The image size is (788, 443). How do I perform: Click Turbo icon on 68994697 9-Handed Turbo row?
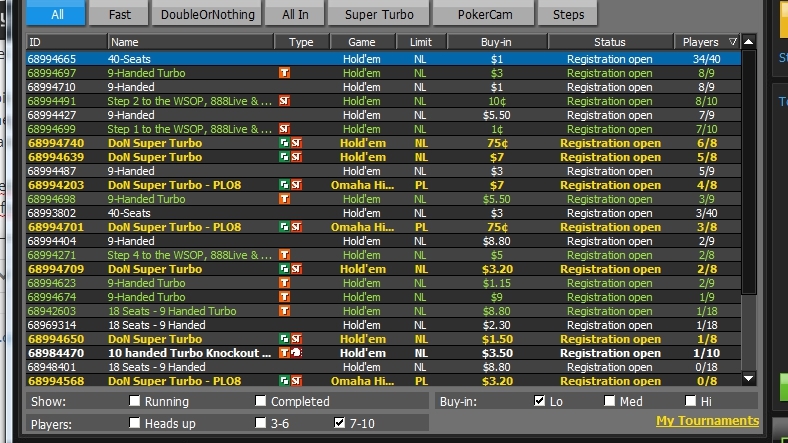tap(284, 73)
